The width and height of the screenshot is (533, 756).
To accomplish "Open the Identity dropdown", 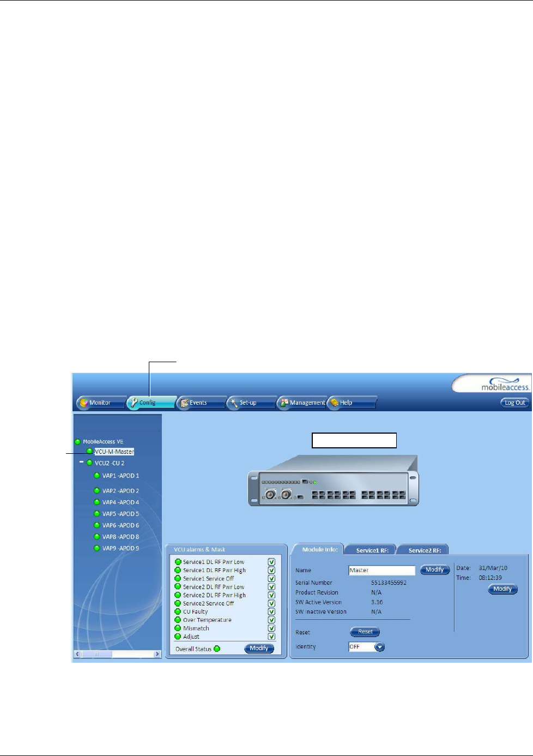I will [380, 647].
